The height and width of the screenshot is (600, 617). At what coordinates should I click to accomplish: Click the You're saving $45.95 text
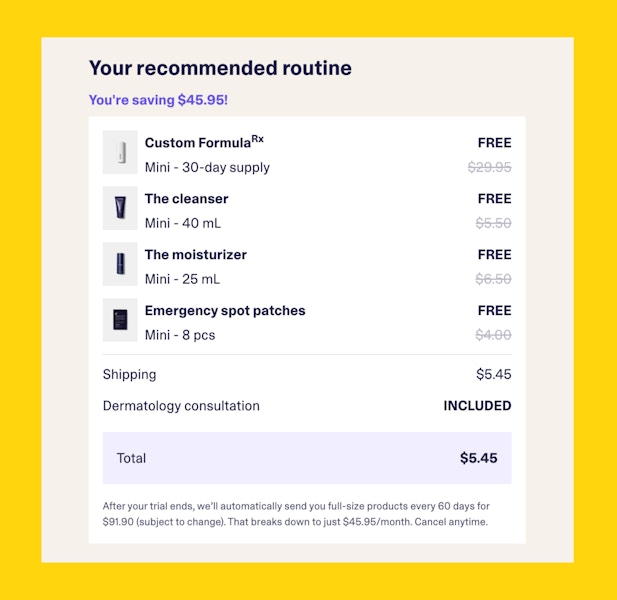[158, 100]
